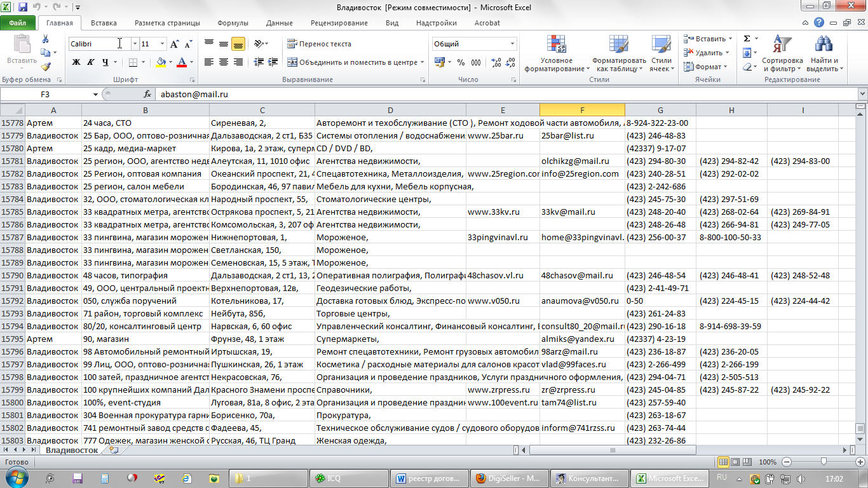Select the Владивосток sheet tab
This screenshot has height=488, width=868.
click(71, 450)
